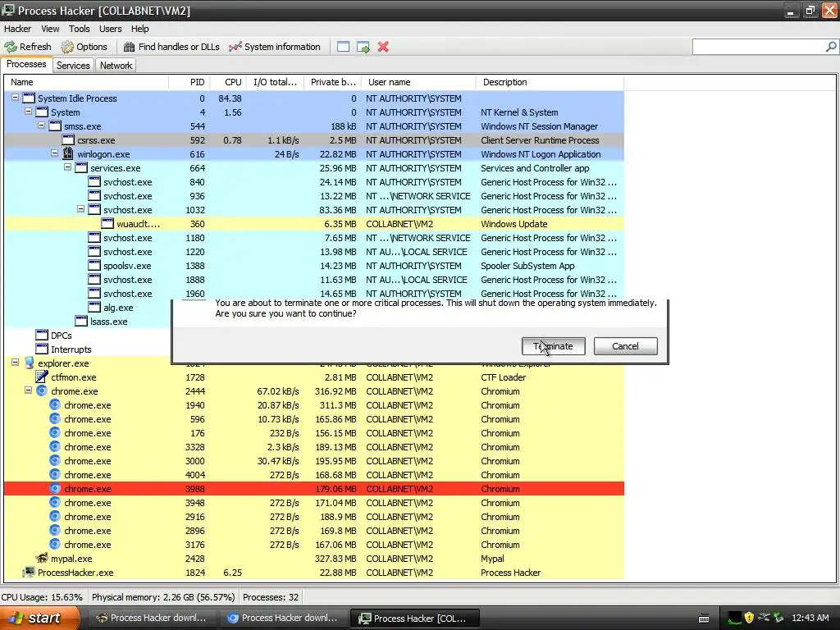This screenshot has height=630, width=840.
Task: Click the find window toolbar icon
Action: pyautogui.click(x=344, y=47)
